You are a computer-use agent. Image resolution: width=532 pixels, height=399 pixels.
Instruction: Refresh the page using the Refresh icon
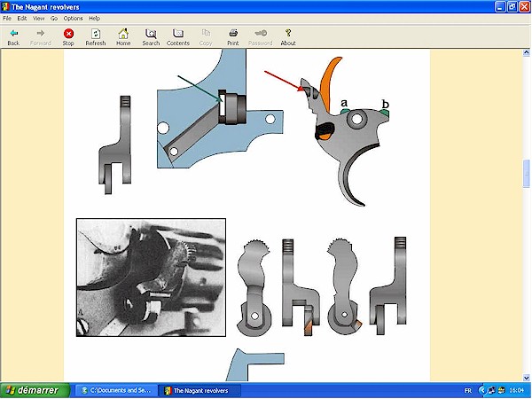click(x=96, y=34)
